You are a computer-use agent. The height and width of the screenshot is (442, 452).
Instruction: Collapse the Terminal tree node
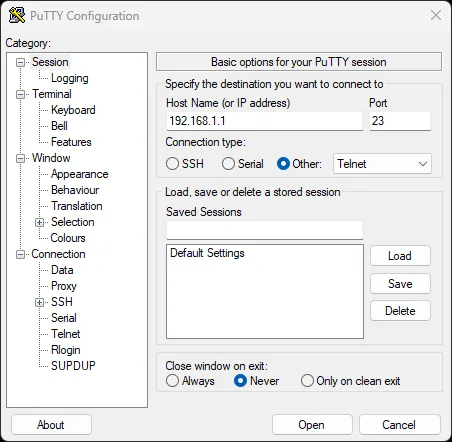point(21,94)
